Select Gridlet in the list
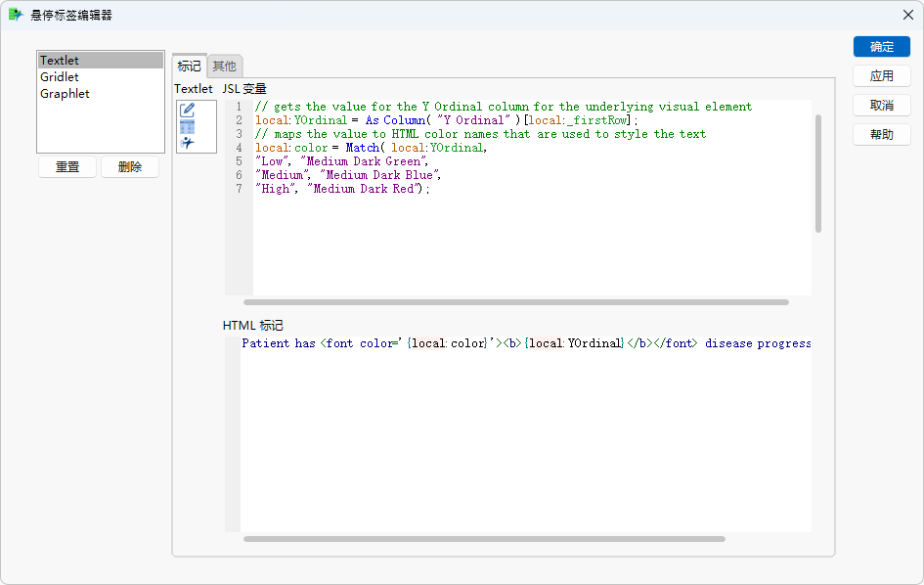Viewport: 924px width, 585px height. click(101, 76)
